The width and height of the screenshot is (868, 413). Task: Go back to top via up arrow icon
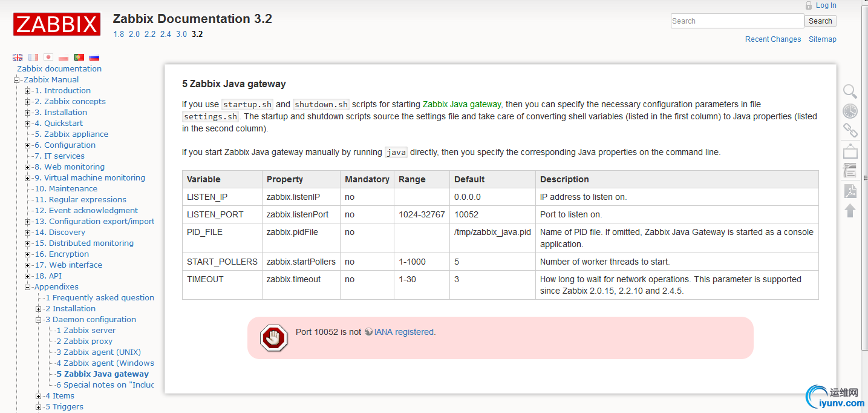click(850, 211)
